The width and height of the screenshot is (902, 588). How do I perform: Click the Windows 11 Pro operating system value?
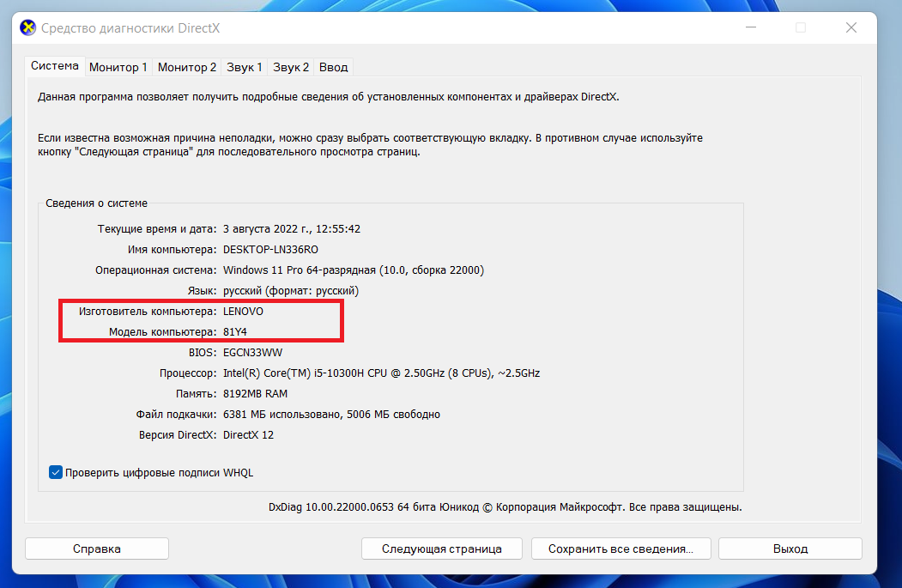(354, 270)
